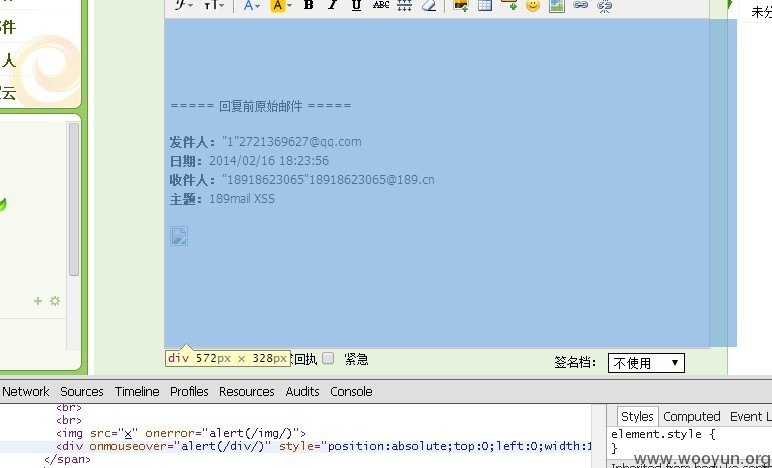This screenshot has width=772, height=468.
Task: Click the subject text 189mail XSS
Action: pyautogui.click(x=242, y=199)
